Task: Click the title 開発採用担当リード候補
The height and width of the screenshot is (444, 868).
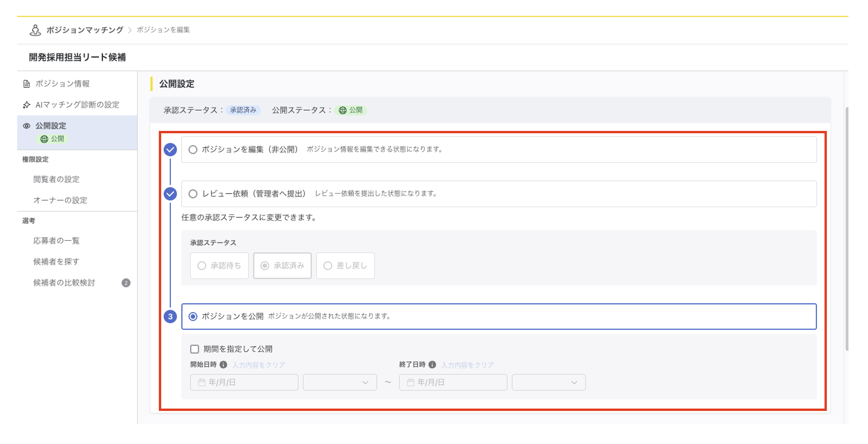Action: (x=77, y=57)
